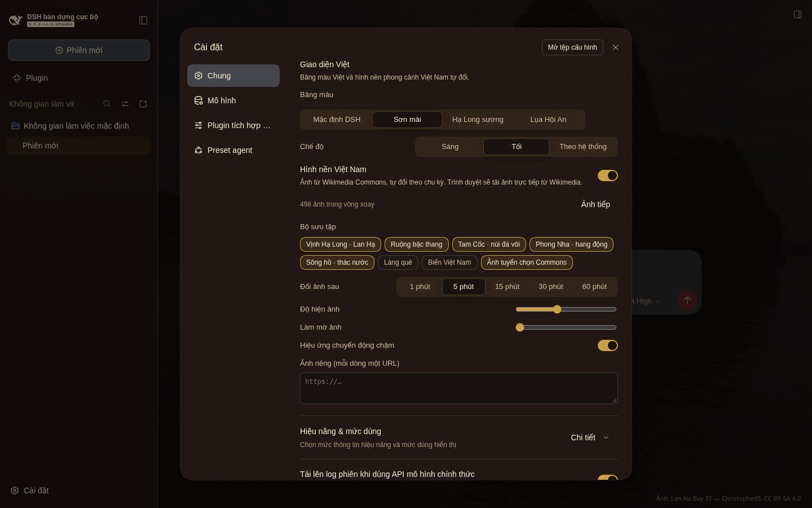812x508 pixels.
Task: Enable the Làng quê collection chip
Action: coord(398,262)
